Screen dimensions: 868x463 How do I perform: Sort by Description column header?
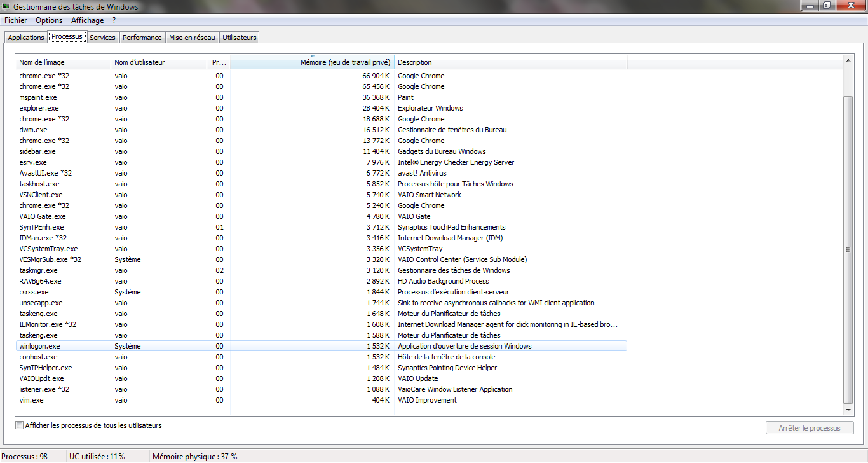(x=510, y=62)
